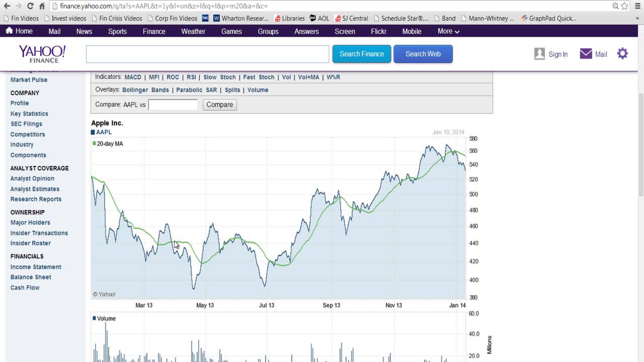Open the AOL bookmark
Image resolution: width=644 pixels, height=362 pixels.
(319, 18)
